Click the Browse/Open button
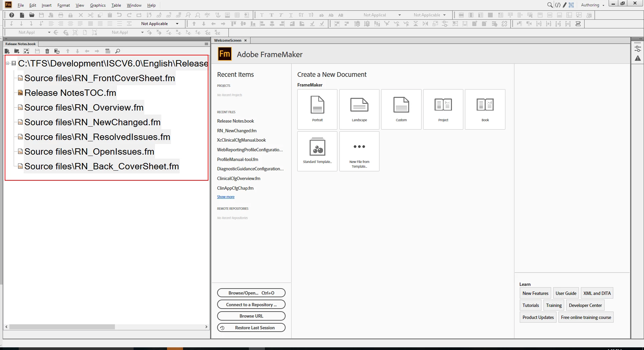The width and height of the screenshot is (644, 350). pyautogui.click(x=251, y=293)
